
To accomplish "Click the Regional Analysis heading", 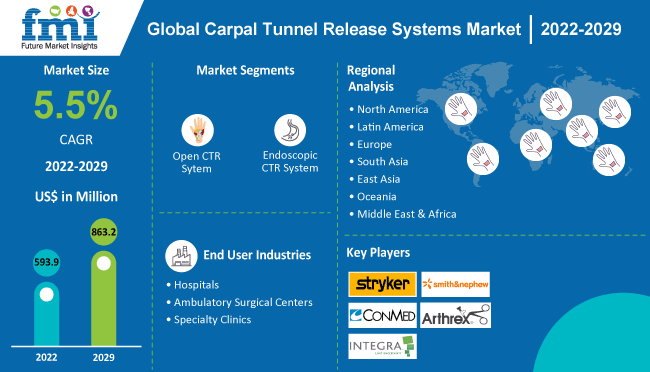I will click(x=371, y=78).
